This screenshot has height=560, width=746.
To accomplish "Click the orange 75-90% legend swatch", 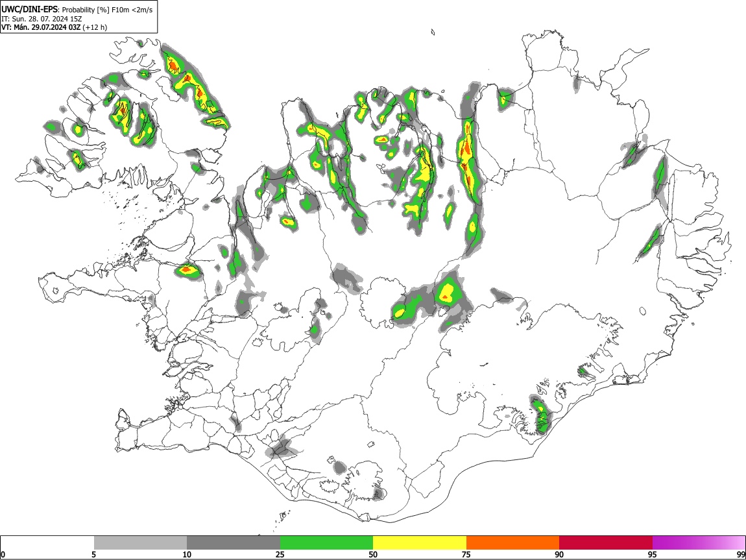I will [x=512, y=543].
